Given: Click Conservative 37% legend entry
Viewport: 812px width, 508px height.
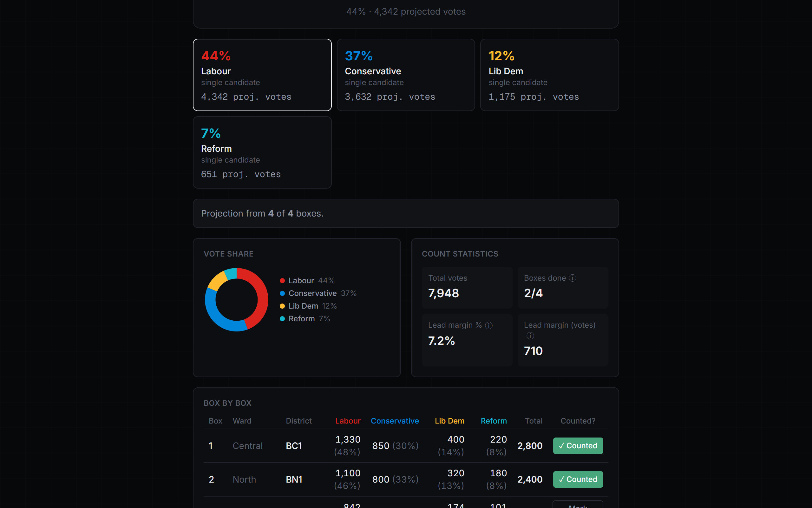Looking at the screenshot, I should pos(318,293).
